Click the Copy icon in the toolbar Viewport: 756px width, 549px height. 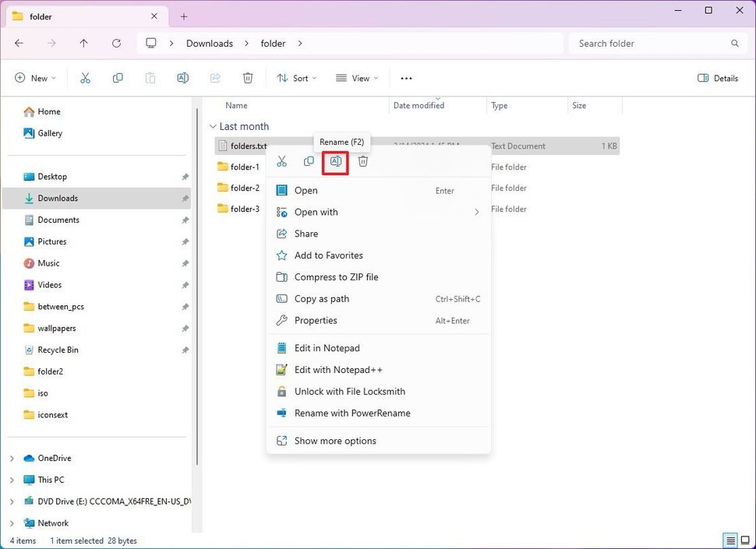point(118,78)
